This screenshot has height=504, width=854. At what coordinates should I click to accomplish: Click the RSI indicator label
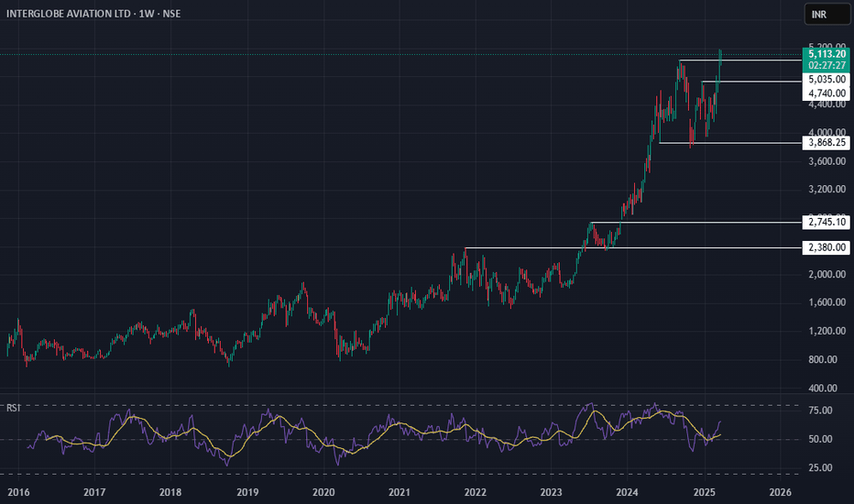pyautogui.click(x=13, y=408)
